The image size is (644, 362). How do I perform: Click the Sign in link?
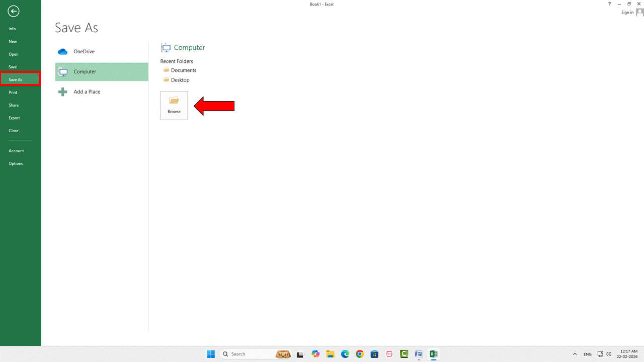pos(627,13)
